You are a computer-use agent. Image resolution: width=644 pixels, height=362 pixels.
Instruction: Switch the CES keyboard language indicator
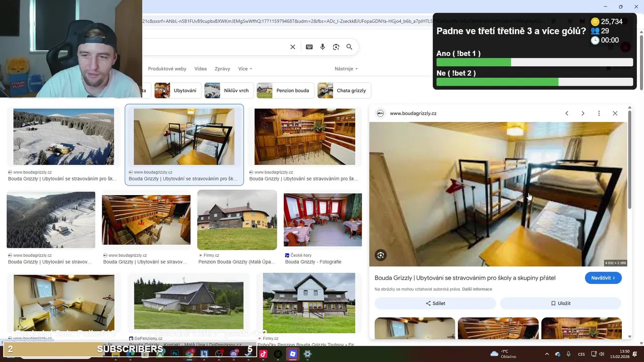pyautogui.click(x=581, y=354)
